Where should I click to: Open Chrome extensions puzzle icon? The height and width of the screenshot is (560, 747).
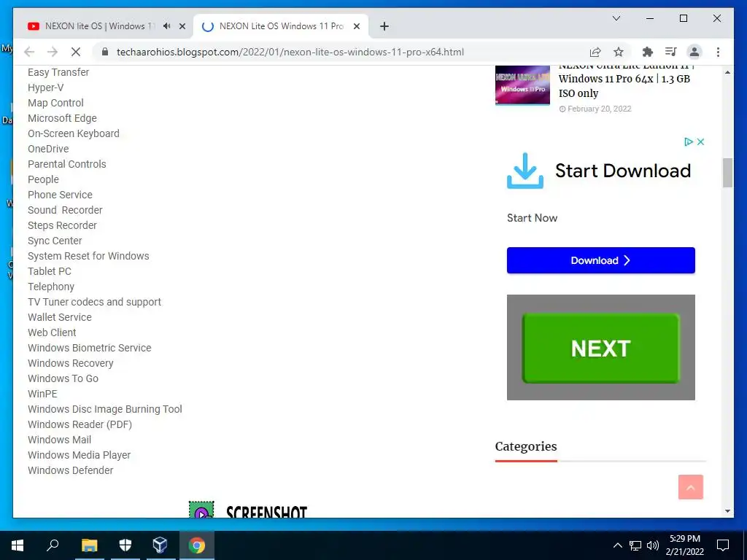click(x=648, y=52)
